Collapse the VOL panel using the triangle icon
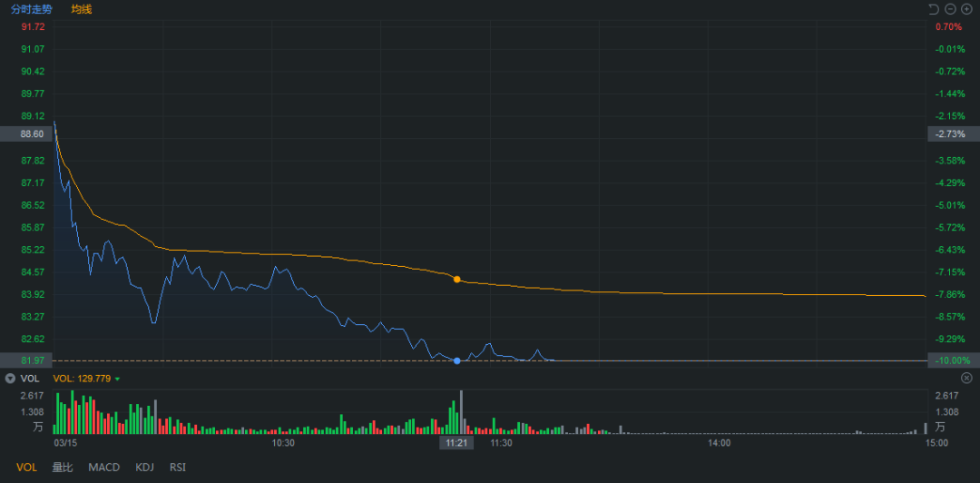 pyautogui.click(x=10, y=379)
